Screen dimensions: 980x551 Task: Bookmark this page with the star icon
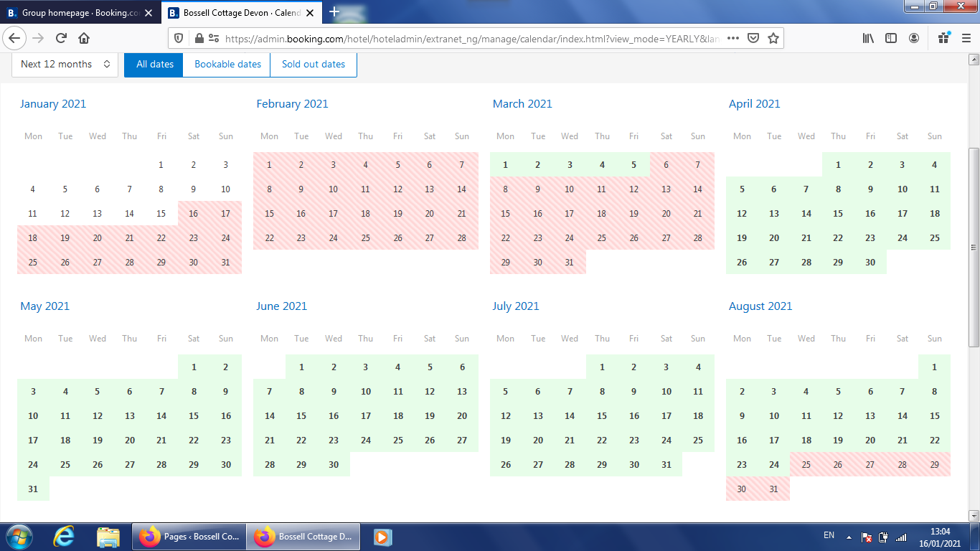(x=773, y=38)
